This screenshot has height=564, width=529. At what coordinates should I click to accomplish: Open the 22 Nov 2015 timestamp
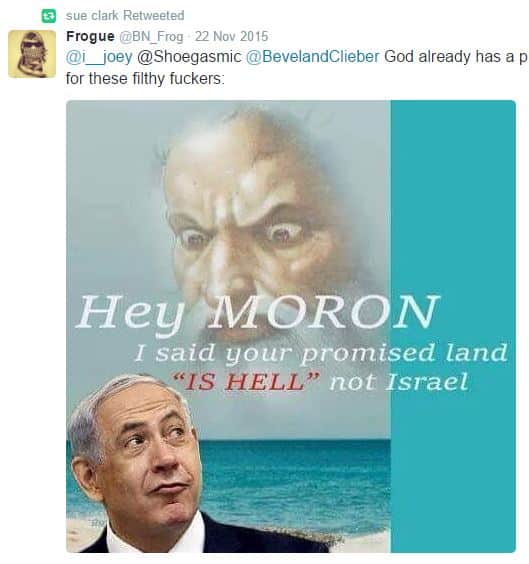tap(232, 36)
